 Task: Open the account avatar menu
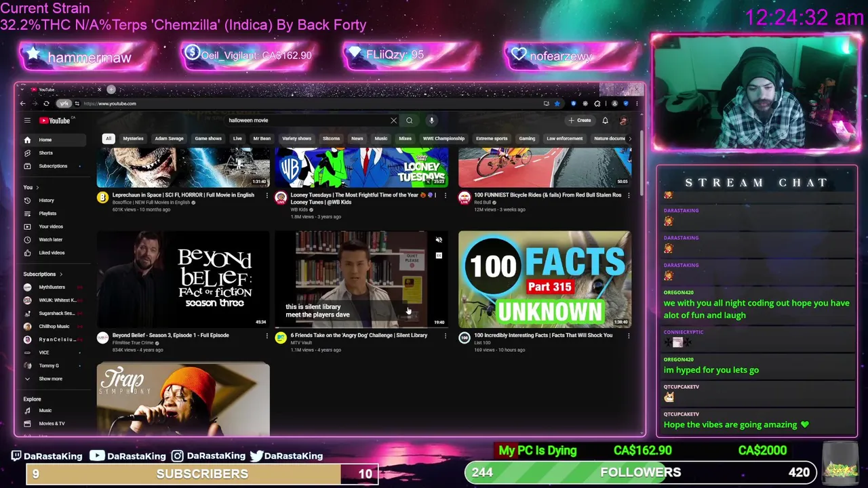623,121
